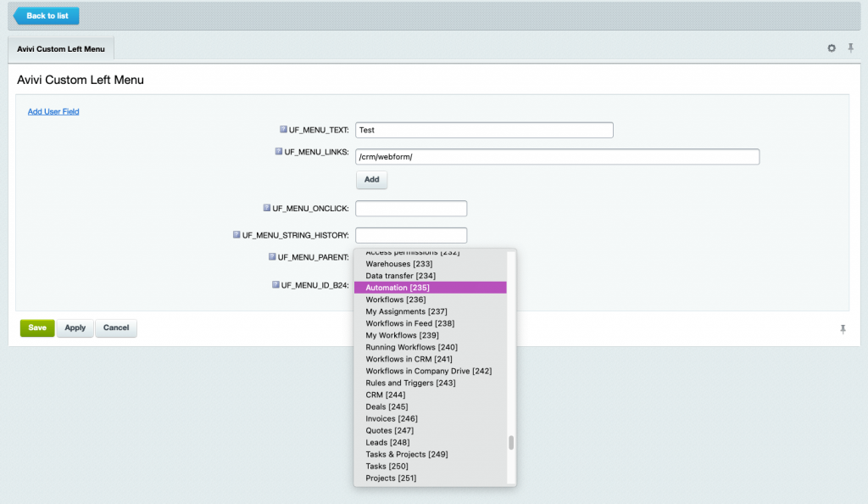Click the help icon next to UF_MENU_ONCLICK
The width and height of the screenshot is (868, 504).
click(267, 208)
